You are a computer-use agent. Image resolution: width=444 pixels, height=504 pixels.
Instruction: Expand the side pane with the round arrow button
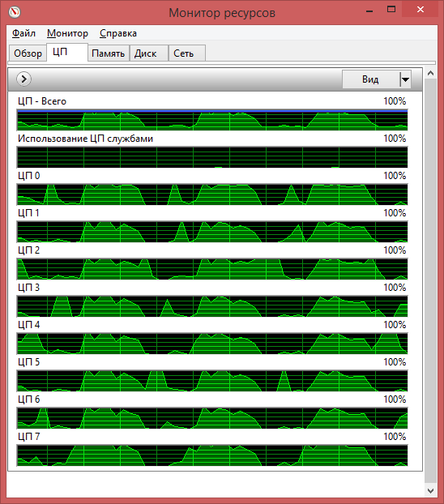[23, 79]
